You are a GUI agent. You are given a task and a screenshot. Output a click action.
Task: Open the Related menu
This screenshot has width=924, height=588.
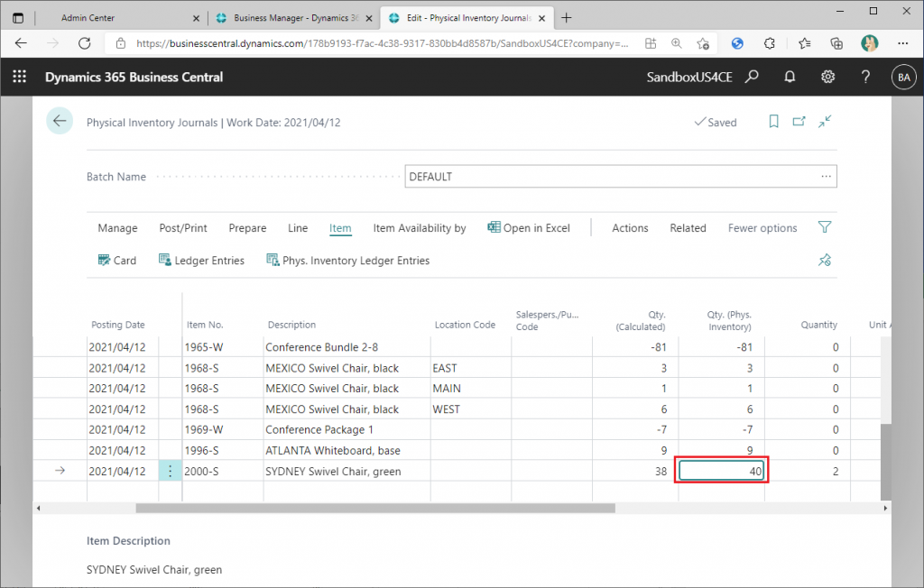pyautogui.click(x=688, y=228)
